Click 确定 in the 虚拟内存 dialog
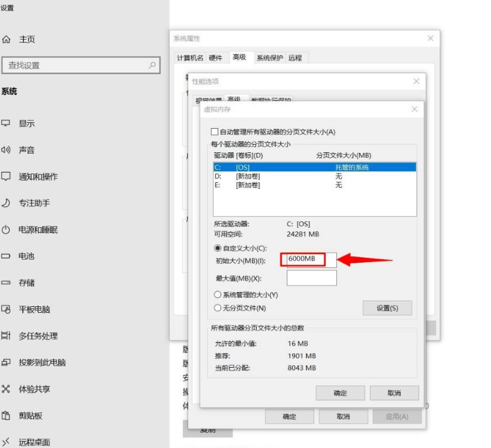The width and height of the screenshot is (491, 448). tap(341, 393)
